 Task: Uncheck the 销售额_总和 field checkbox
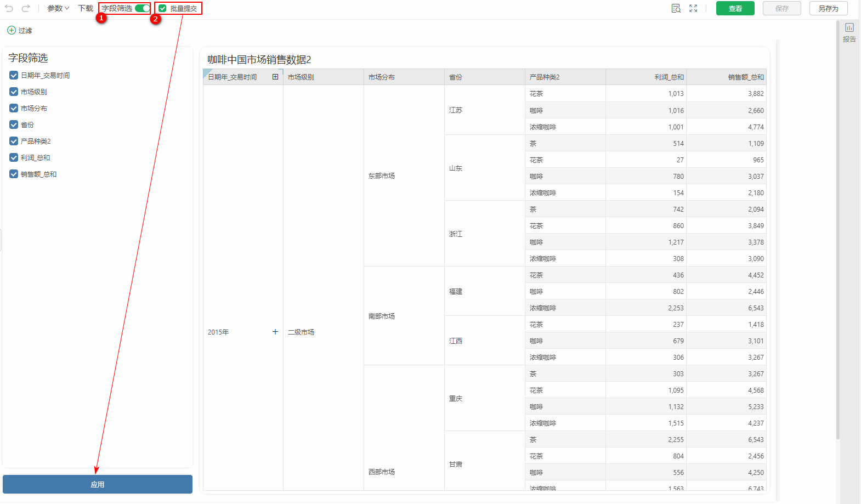pyautogui.click(x=14, y=174)
